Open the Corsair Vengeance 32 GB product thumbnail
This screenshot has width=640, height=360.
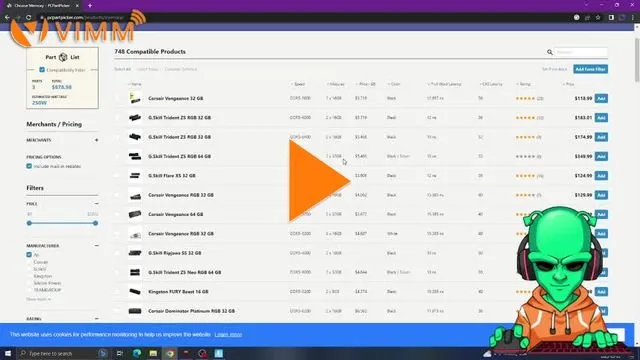(x=135, y=98)
